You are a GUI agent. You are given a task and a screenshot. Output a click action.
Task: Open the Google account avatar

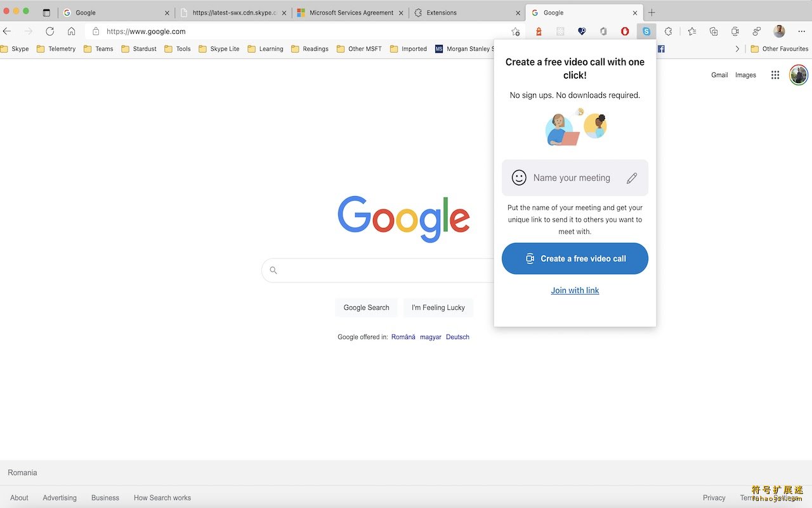coord(799,75)
